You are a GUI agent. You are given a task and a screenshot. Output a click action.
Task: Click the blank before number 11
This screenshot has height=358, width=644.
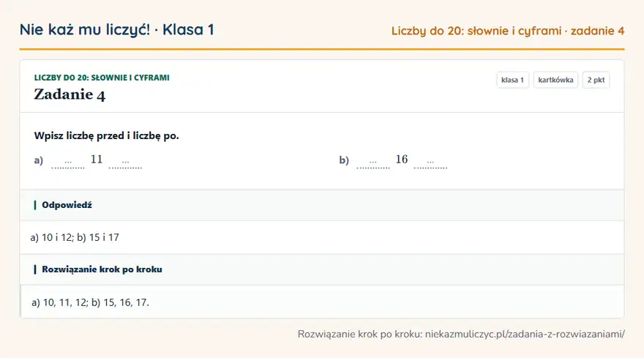tap(68, 163)
